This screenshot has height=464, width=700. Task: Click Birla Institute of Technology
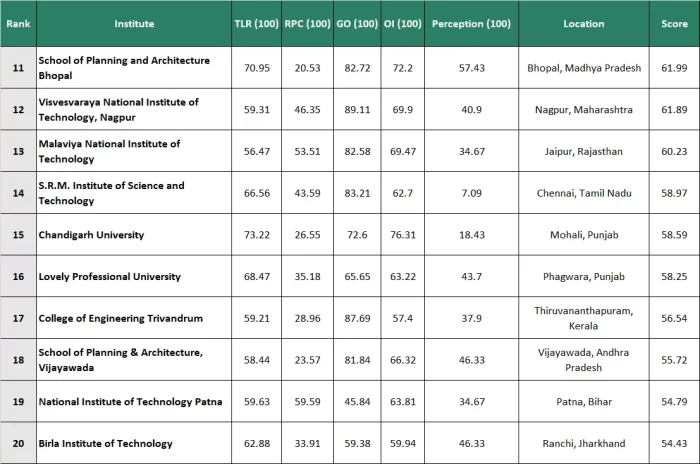pyautogui.click(x=105, y=443)
